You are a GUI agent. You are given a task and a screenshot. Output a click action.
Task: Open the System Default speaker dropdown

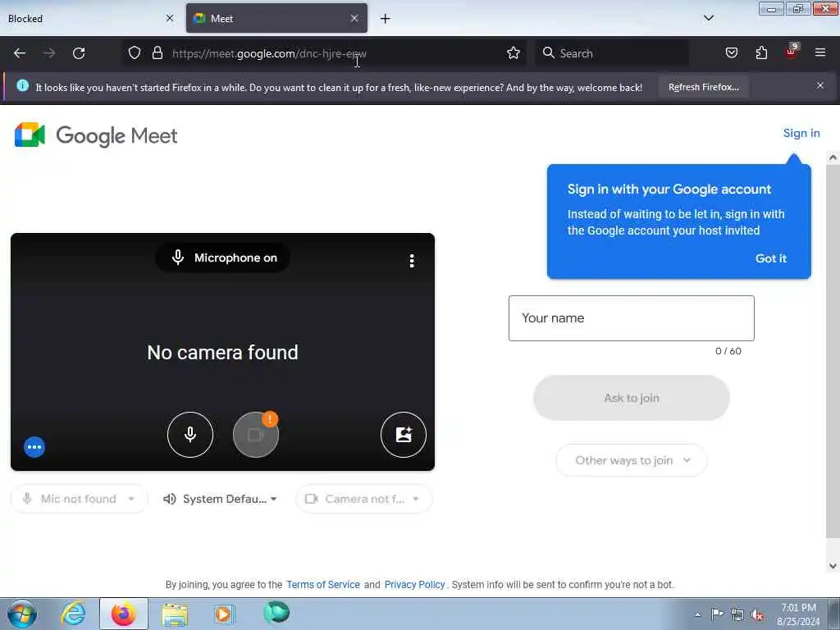(220, 499)
